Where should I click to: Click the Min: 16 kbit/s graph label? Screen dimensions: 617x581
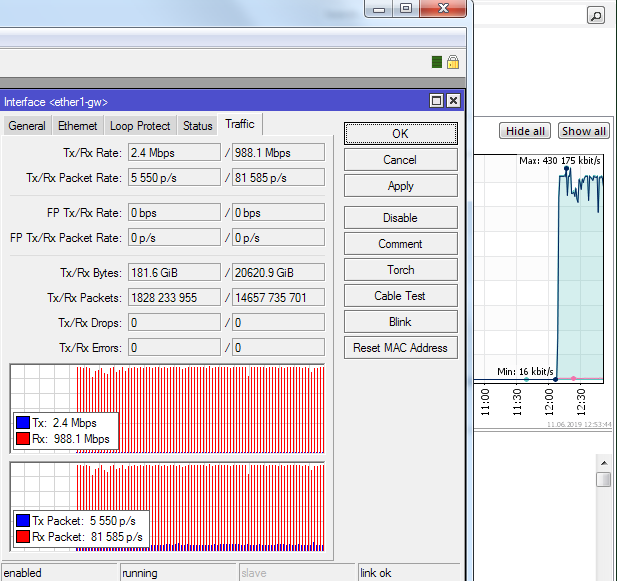pos(525,371)
